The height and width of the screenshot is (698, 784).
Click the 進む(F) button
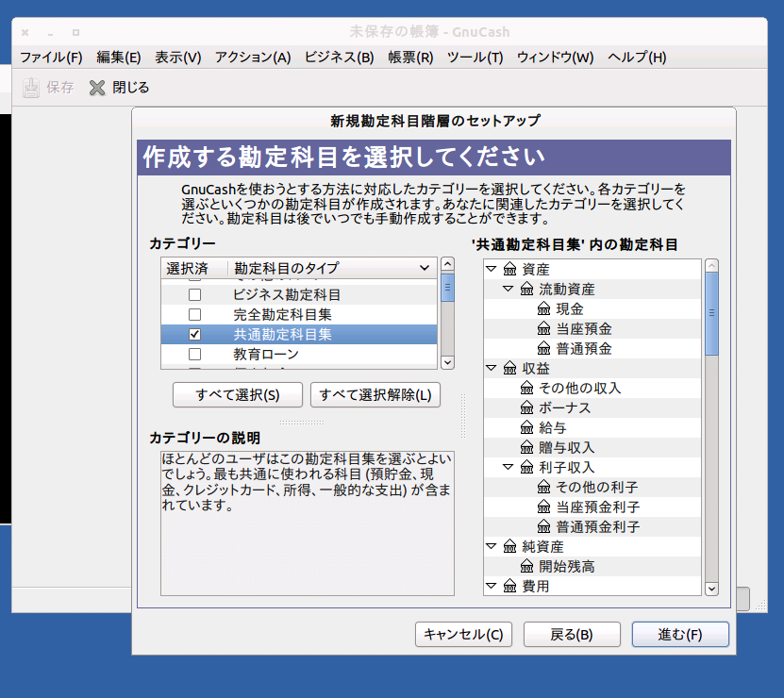click(680, 635)
